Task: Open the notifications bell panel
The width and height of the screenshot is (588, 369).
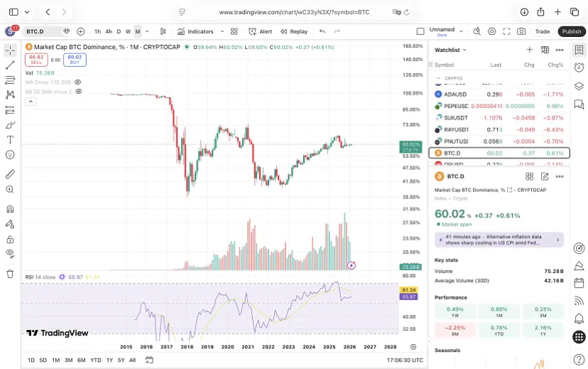Action: [x=579, y=319]
